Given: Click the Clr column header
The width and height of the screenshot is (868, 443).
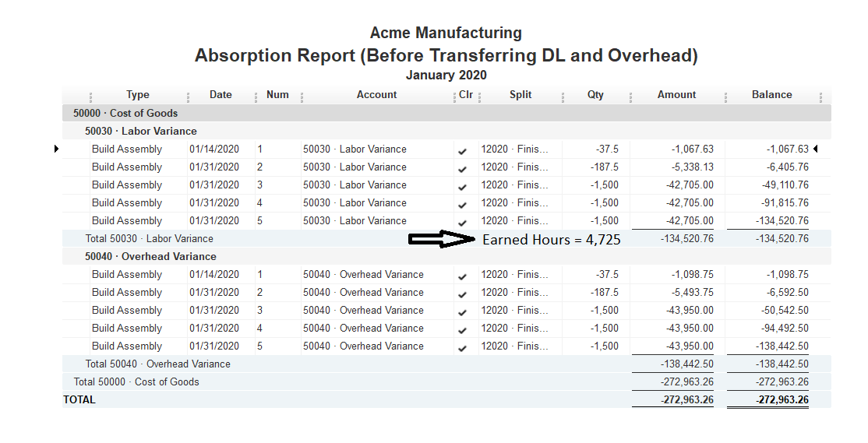Looking at the screenshot, I should point(466,94).
